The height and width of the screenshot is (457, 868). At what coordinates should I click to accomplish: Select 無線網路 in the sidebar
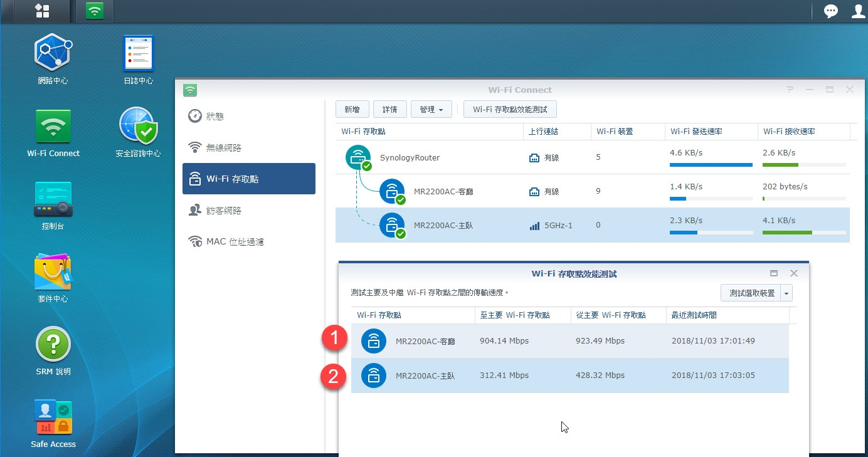[249, 147]
